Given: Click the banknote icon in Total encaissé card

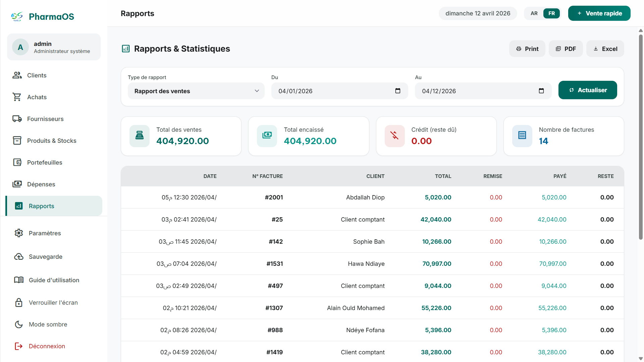Looking at the screenshot, I should (267, 136).
